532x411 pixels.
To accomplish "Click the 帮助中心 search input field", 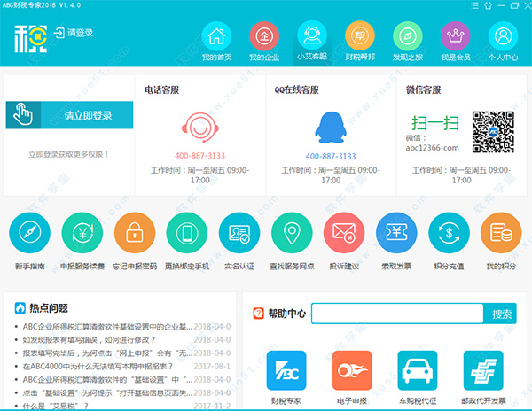I will point(397,314).
